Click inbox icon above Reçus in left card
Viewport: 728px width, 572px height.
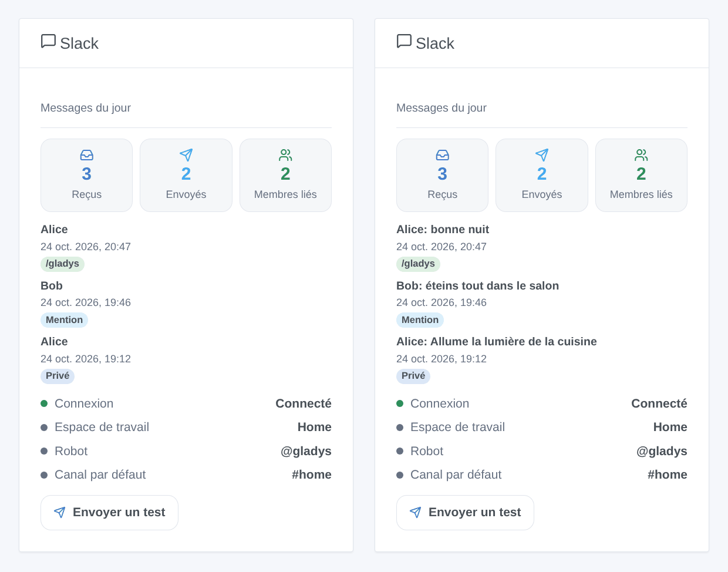[x=87, y=155]
